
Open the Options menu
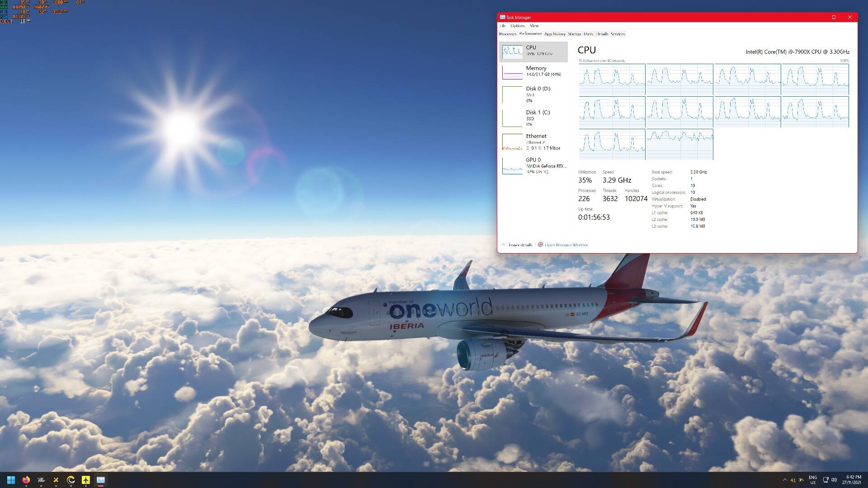click(x=518, y=26)
